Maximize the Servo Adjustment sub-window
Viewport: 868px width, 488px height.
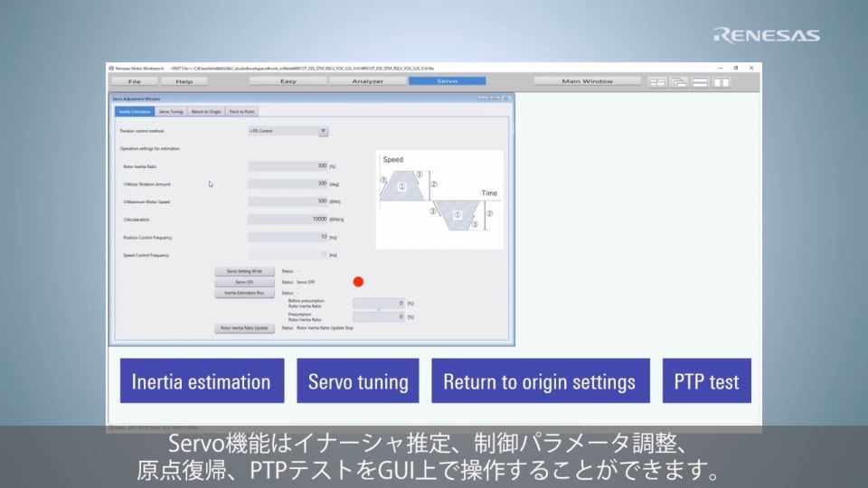(x=495, y=99)
